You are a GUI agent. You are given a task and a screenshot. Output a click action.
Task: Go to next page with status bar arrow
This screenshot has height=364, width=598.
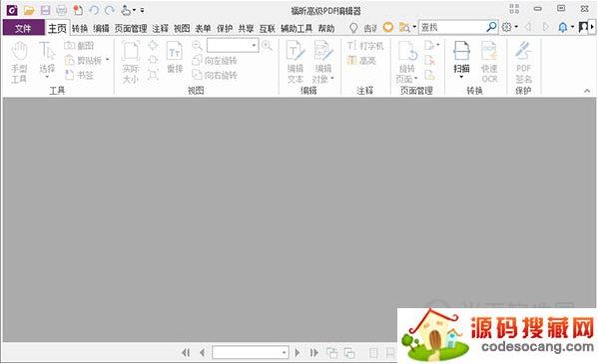(x=298, y=353)
